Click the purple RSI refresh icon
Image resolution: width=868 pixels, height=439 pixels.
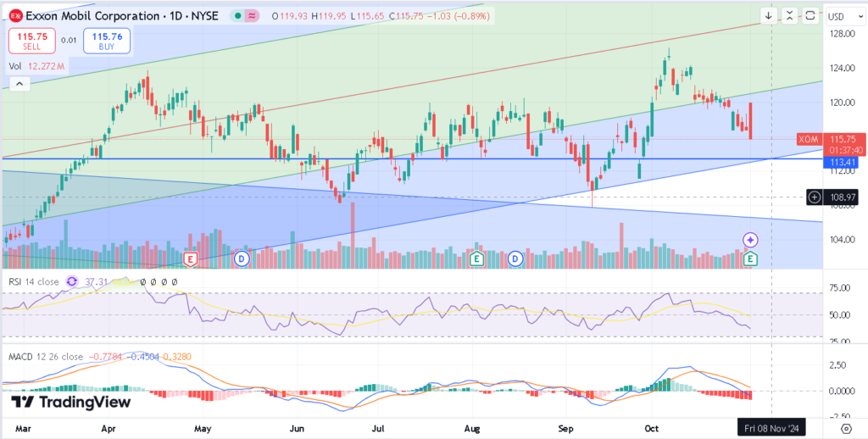pos(73,281)
